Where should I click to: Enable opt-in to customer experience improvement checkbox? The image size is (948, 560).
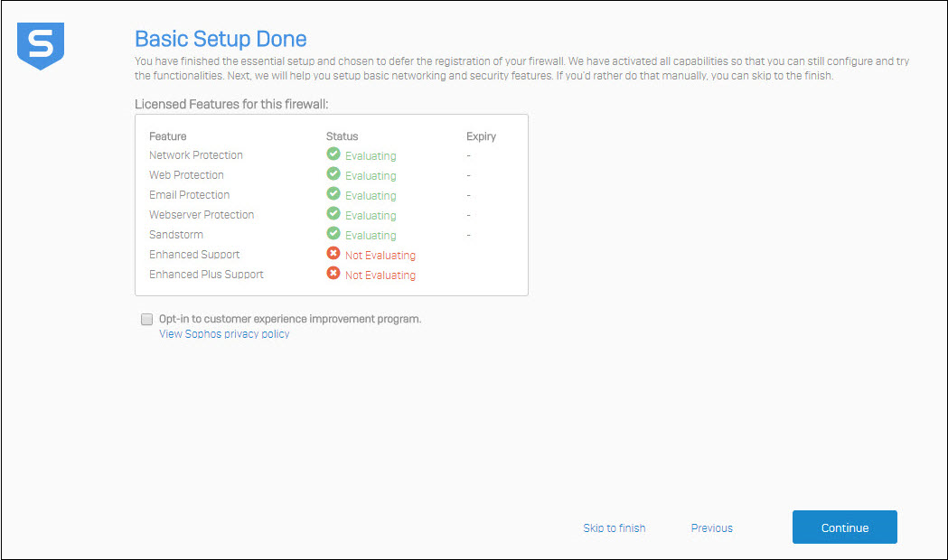coord(147,319)
